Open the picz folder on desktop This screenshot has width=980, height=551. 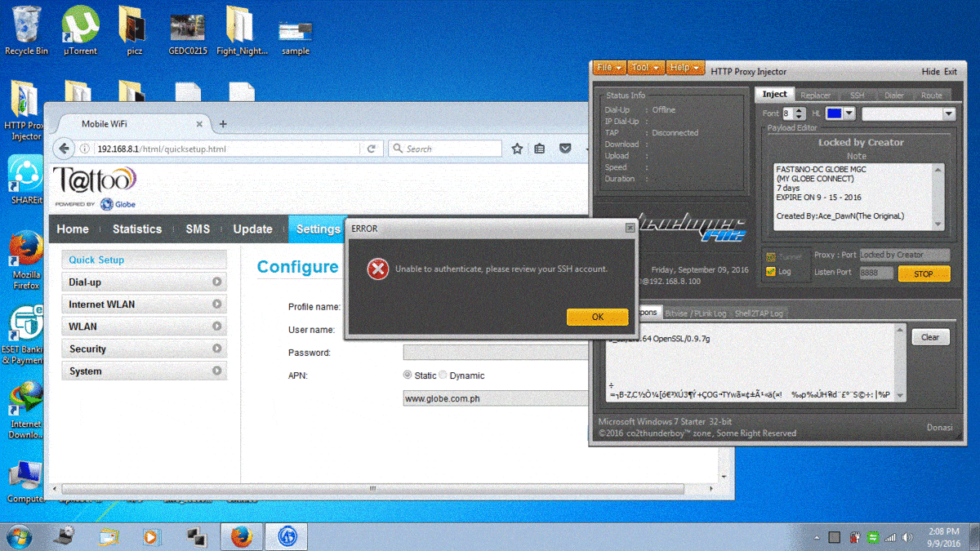134,31
